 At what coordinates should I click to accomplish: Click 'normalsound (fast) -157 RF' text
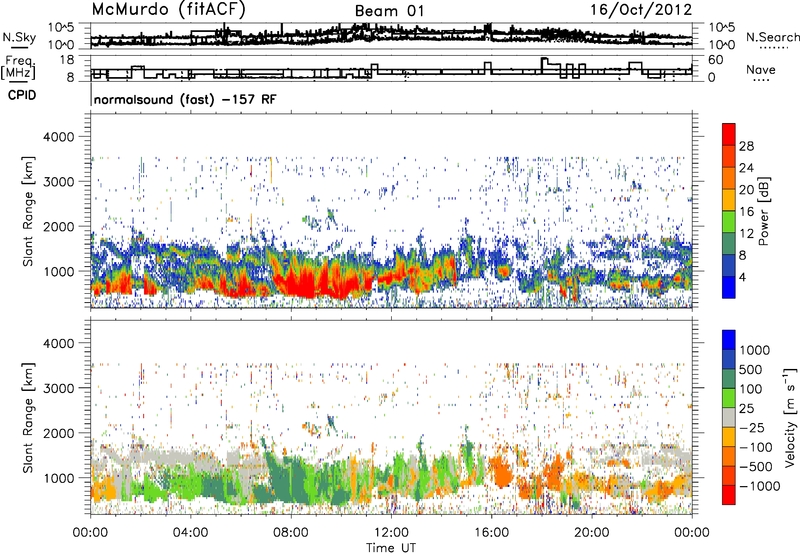click(x=185, y=99)
